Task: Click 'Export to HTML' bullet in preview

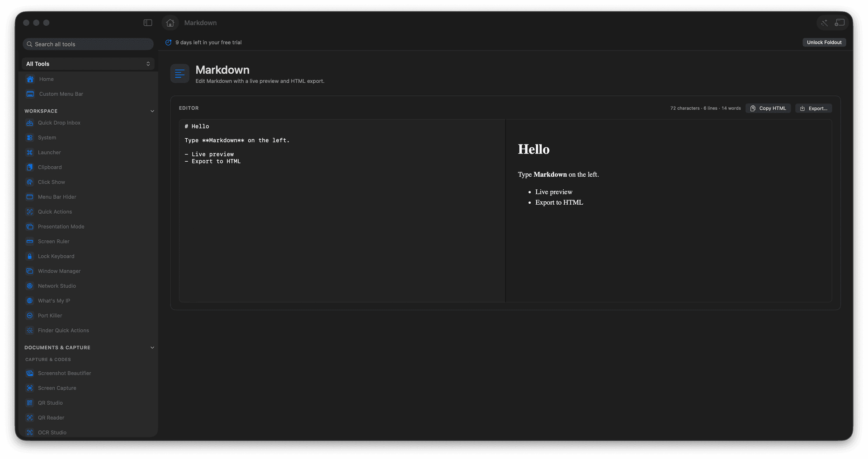Action: pyautogui.click(x=559, y=202)
